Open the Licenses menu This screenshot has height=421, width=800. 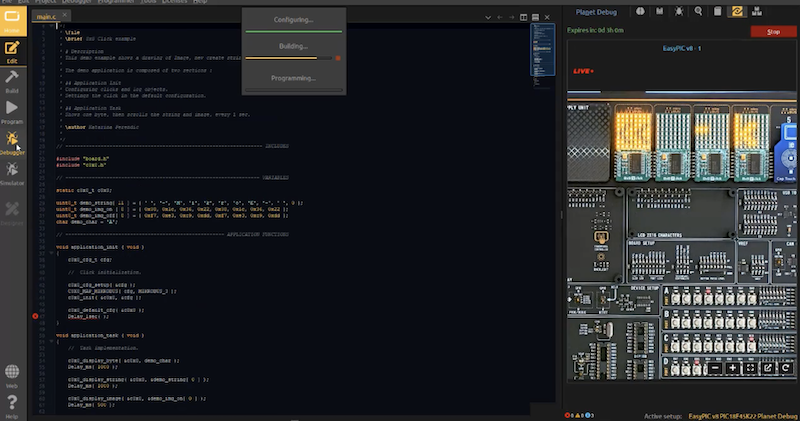(x=174, y=2)
